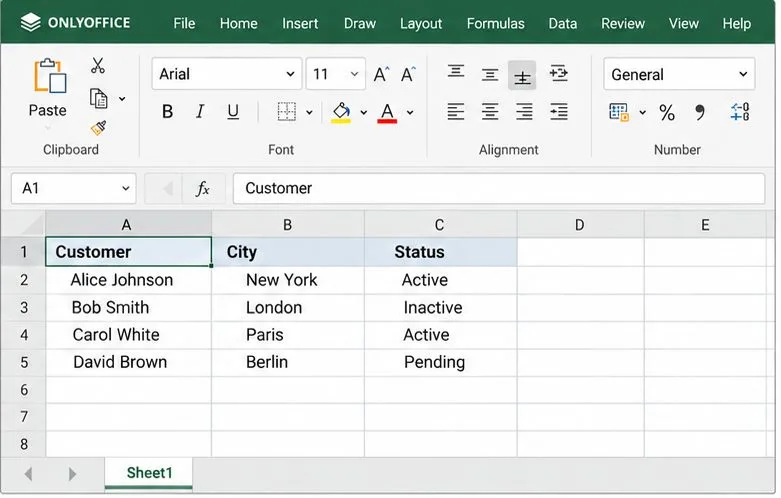781x498 pixels.
Task: Apply percent style
Action: pos(667,113)
